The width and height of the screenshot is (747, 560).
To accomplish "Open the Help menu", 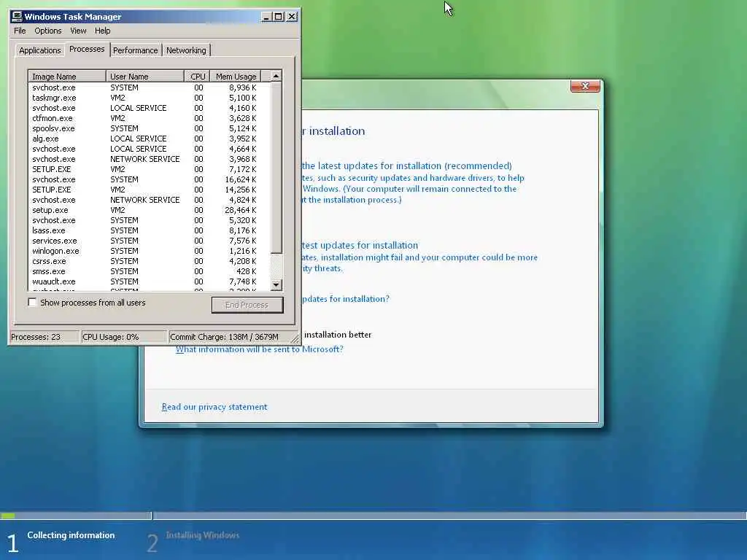I will [102, 31].
